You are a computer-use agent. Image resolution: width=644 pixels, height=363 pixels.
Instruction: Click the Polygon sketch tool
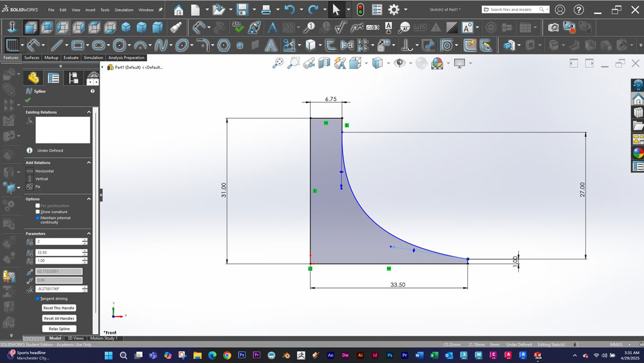click(x=224, y=45)
